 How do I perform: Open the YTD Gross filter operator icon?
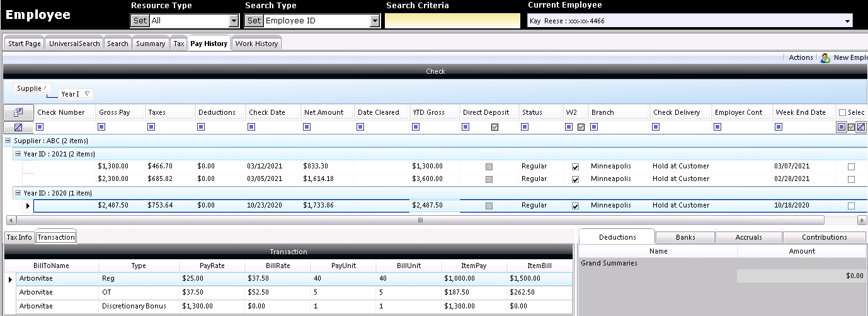tap(416, 127)
